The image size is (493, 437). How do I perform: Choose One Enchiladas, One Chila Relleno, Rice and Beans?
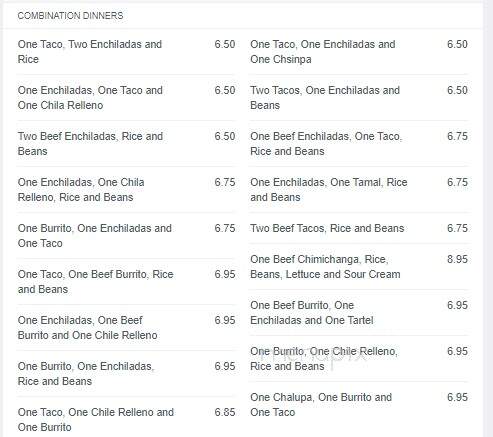coord(126,190)
